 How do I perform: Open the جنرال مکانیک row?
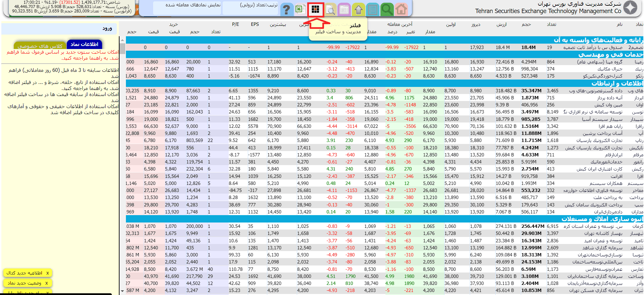click(384, 69)
